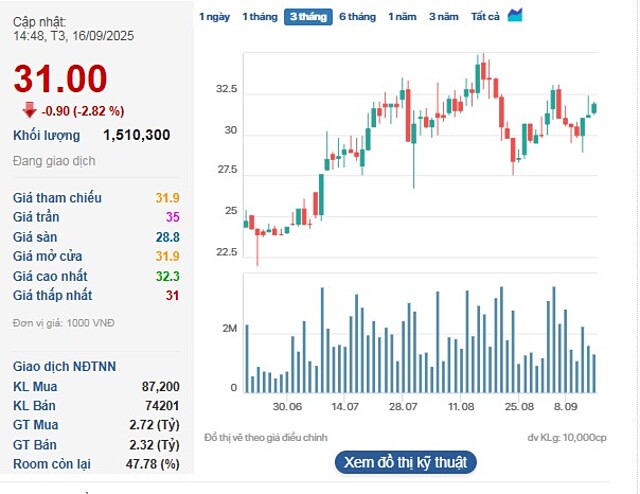This screenshot has height=494, width=640.
Task: Click the current price 31.00
Action: click(60, 79)
